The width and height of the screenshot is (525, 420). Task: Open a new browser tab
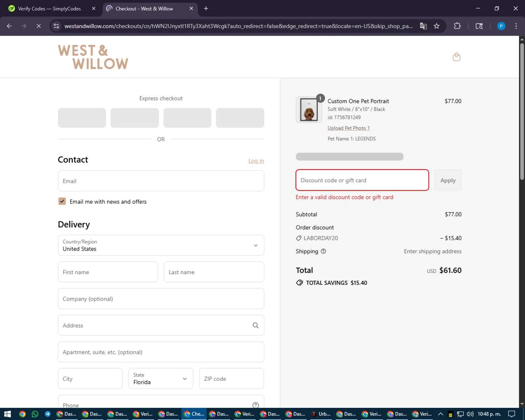click(206, 8)
